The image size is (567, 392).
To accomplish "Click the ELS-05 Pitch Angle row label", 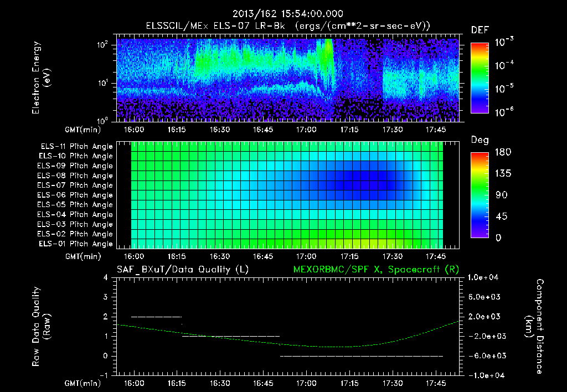I will 75,205.
